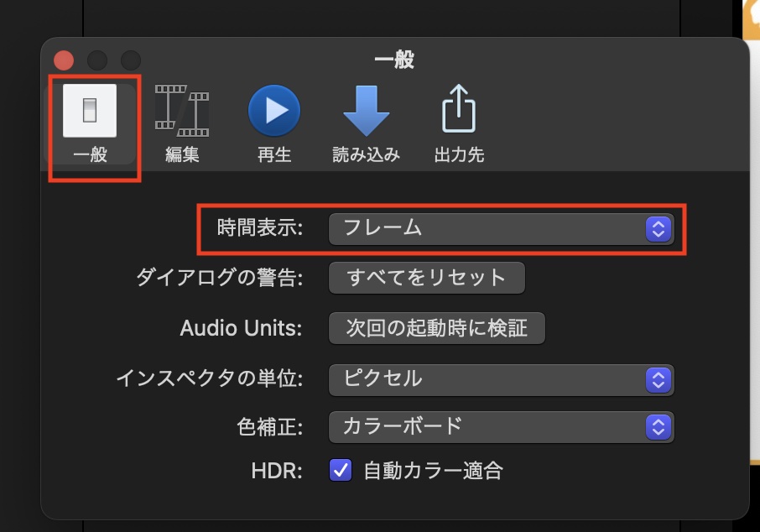Viewport: 760px width, 532px height.
Task: Switch to the 編集 preferences pane
Action: coord(182,124)
